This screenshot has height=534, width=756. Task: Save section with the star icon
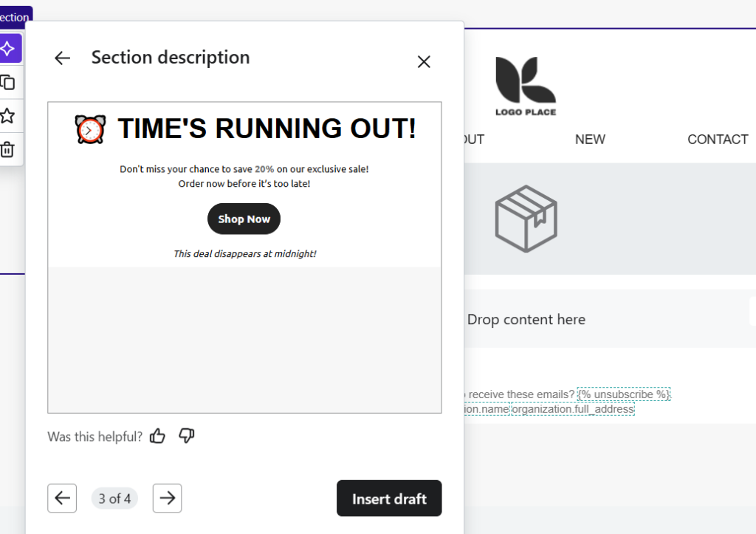[x=7, y=116]
